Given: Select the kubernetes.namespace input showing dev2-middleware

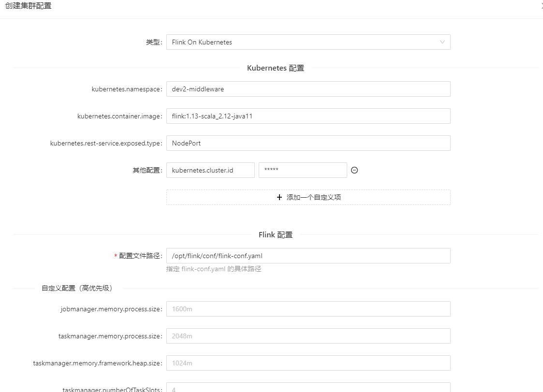Looking at the screenshot, I should click(x=308, y=89).
